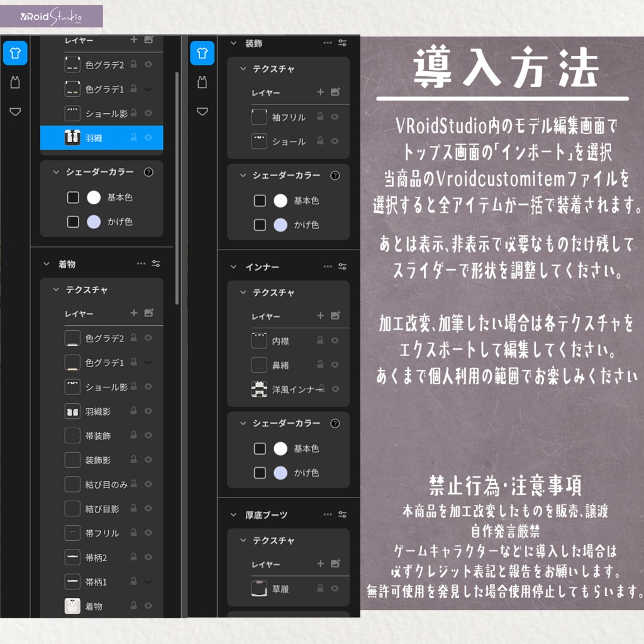This screenshot has height=644, width=644.
Task: Import an image layer into the 着物 texture
Action: [148, 313]
